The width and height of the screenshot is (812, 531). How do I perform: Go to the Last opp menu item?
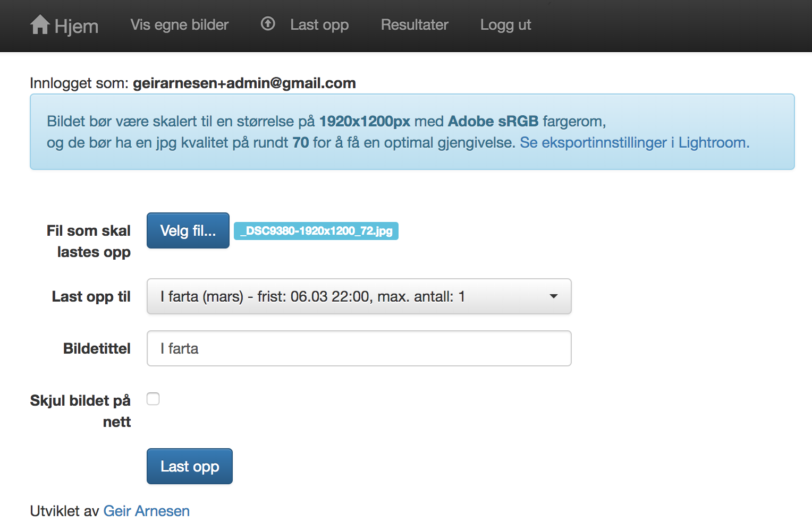click(319, 25)
